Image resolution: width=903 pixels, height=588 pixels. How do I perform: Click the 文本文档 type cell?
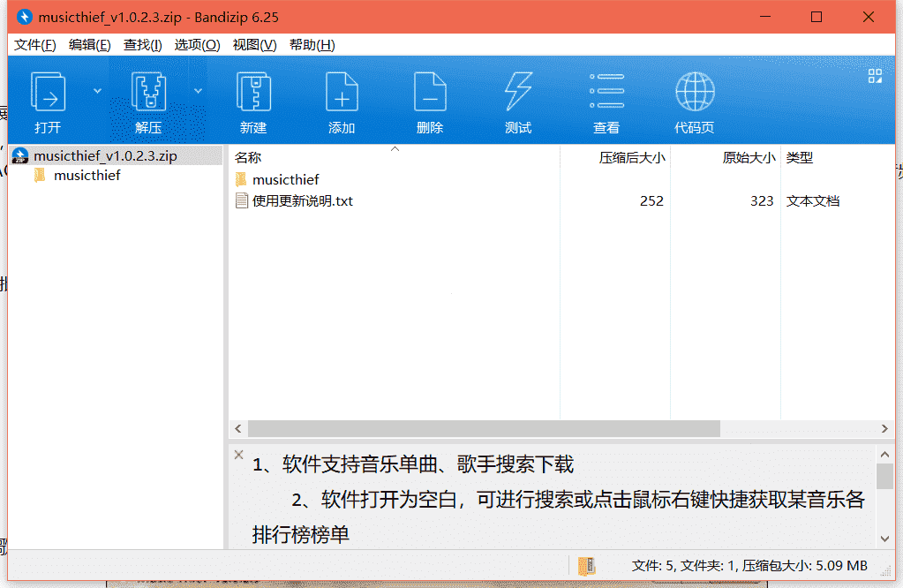tap(813, 201)
